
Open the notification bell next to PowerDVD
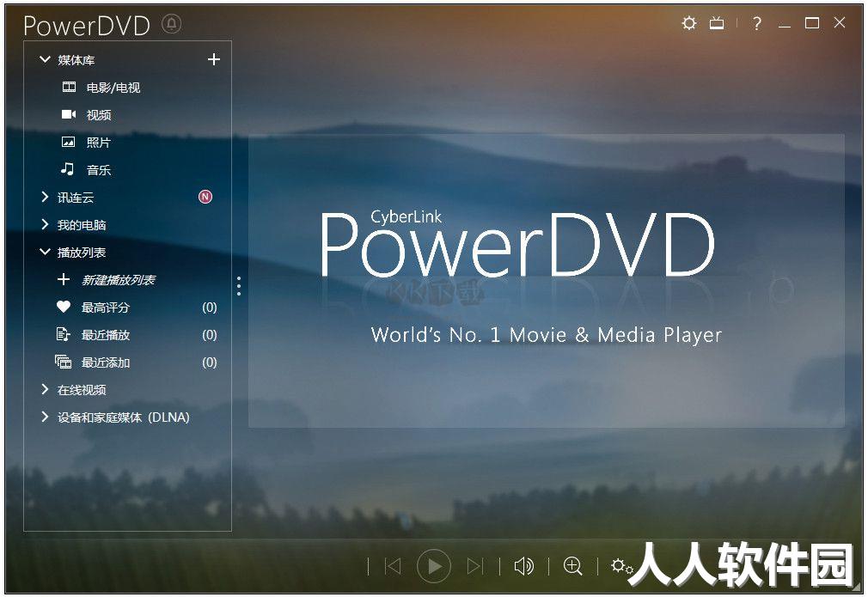pyautogui.click(x=172, y=24)
